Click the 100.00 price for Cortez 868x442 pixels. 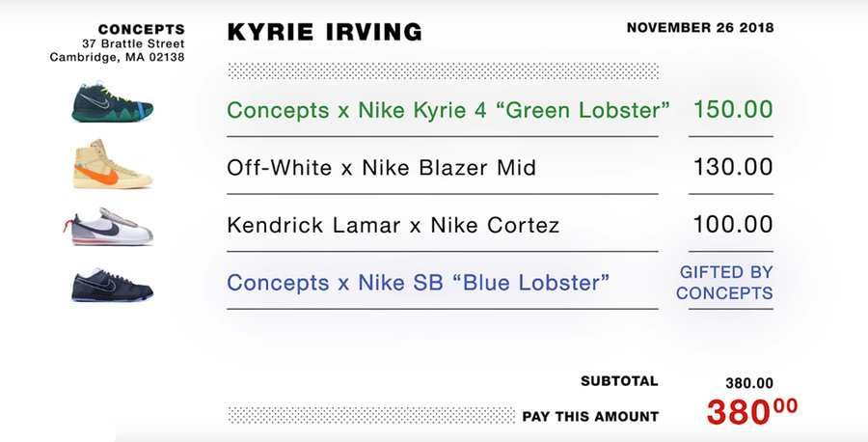(733, 225)
